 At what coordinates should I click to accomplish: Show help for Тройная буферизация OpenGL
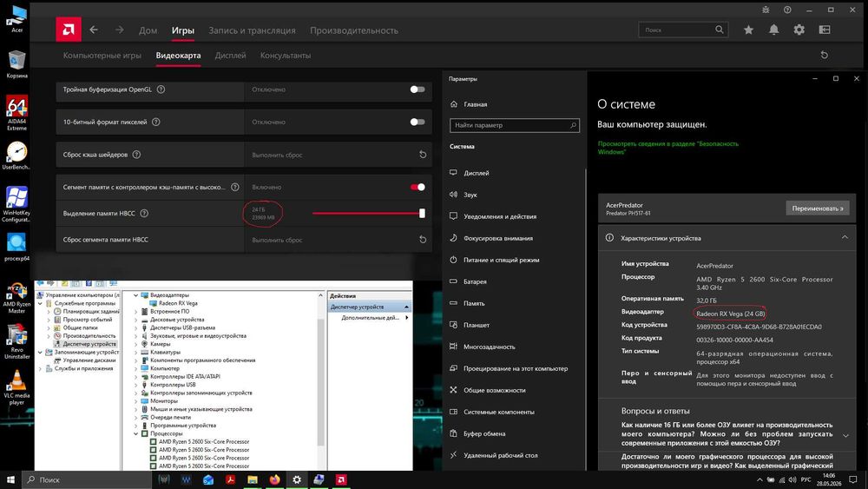pos(161,89)
